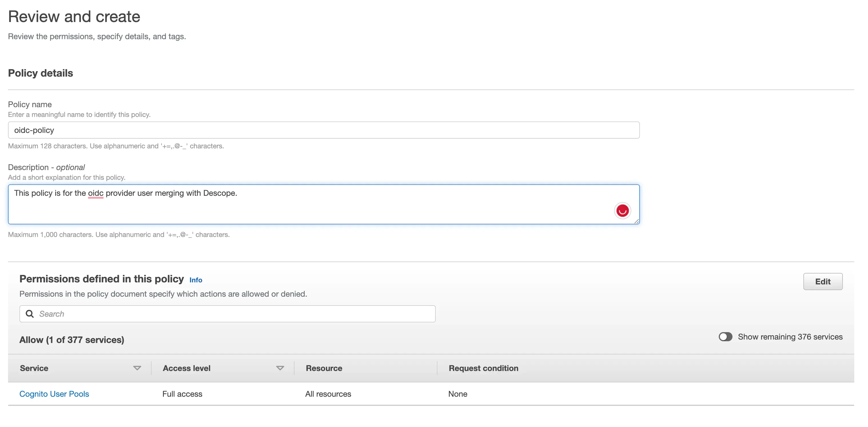Open the Cognito User Pools link
This screenshot has width=868, height=427.
[x=54, y=394]
